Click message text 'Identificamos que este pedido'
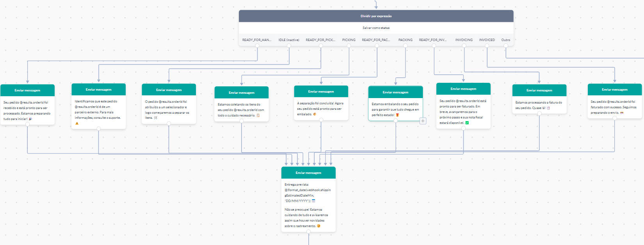The height and width of the screenshot is (245, 644). 98,112
